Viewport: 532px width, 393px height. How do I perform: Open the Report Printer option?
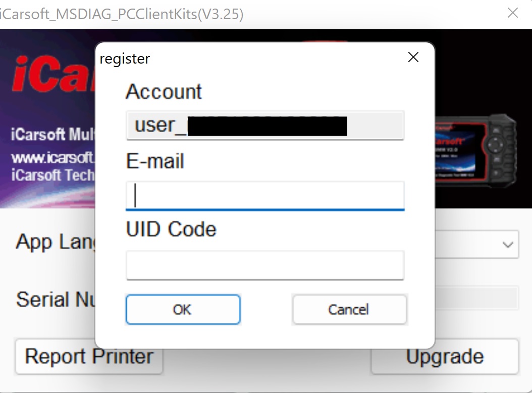(x=89, y=356)
